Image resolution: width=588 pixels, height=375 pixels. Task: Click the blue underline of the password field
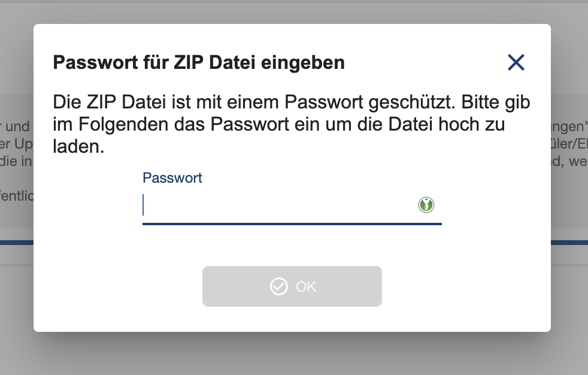[292, 224]
